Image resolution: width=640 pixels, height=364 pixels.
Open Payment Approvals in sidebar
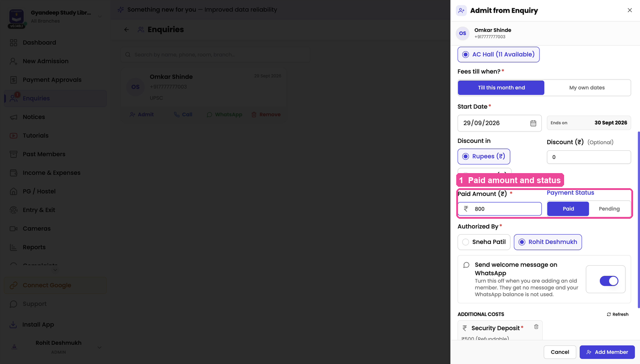coord(55,80)
